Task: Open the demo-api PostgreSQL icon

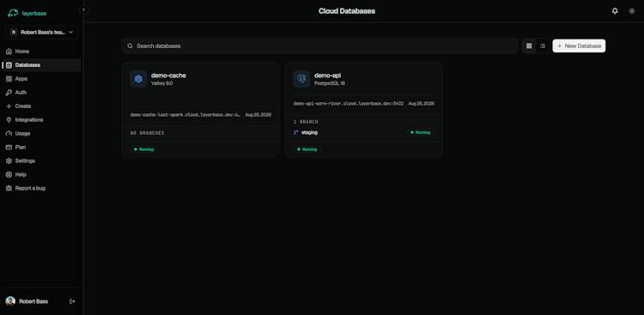Action: pos(301,79)
